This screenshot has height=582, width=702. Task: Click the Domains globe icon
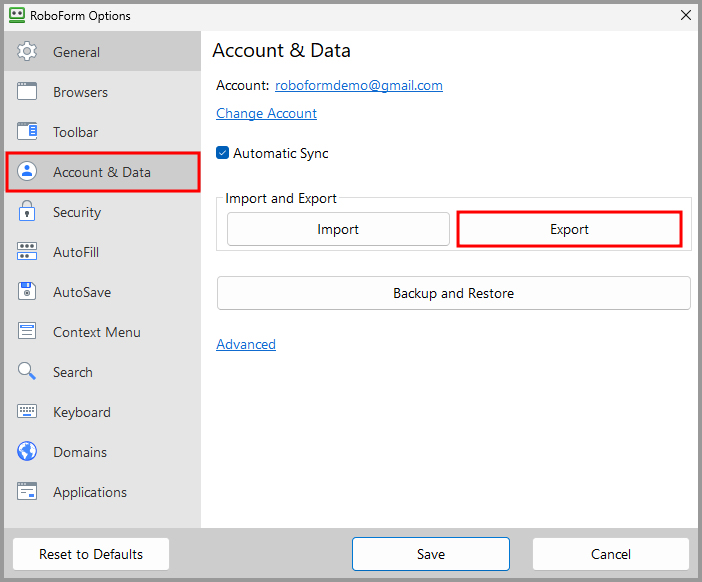pos(27,452)
